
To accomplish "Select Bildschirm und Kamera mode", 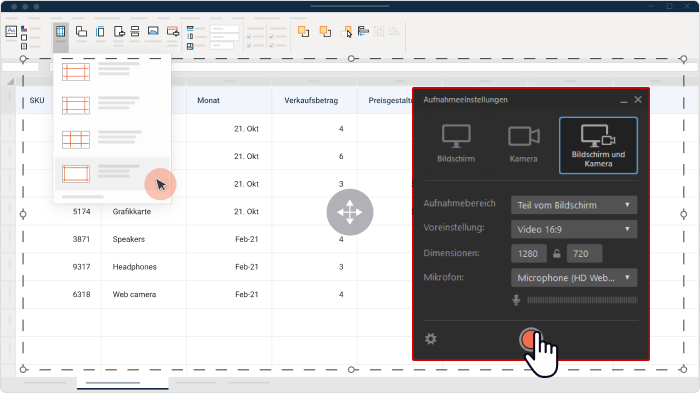I will (x=598, y=146).
